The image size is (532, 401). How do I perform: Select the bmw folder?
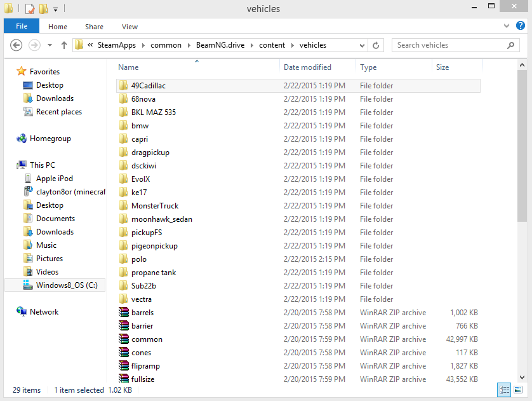(x=140, y=126)
